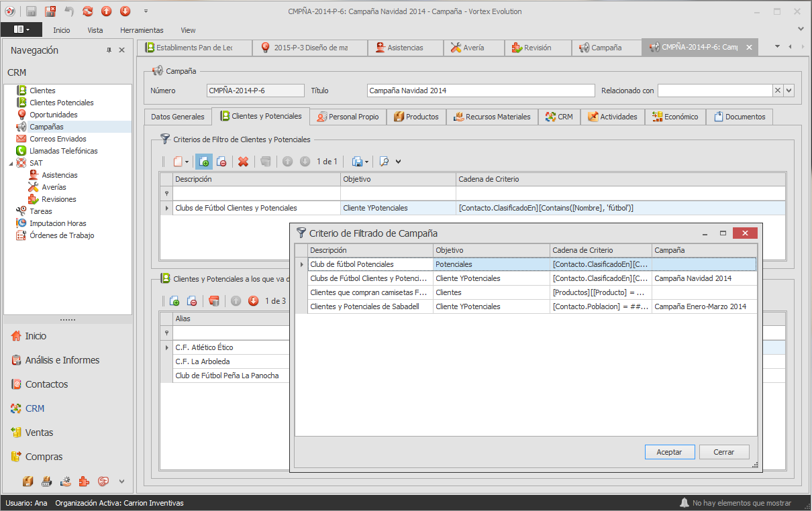Click the red next-record arrow beside '1 de 3'
Screen dimensions: 812x511
[x=253, y=301]
